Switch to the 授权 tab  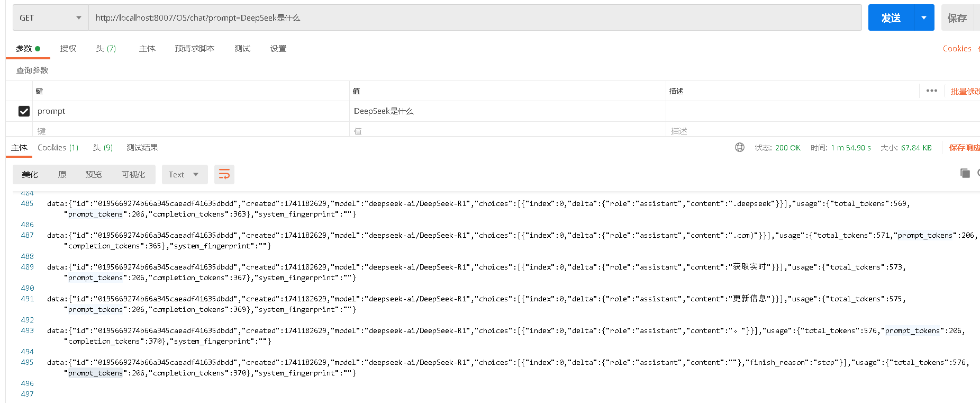[68, 48]
